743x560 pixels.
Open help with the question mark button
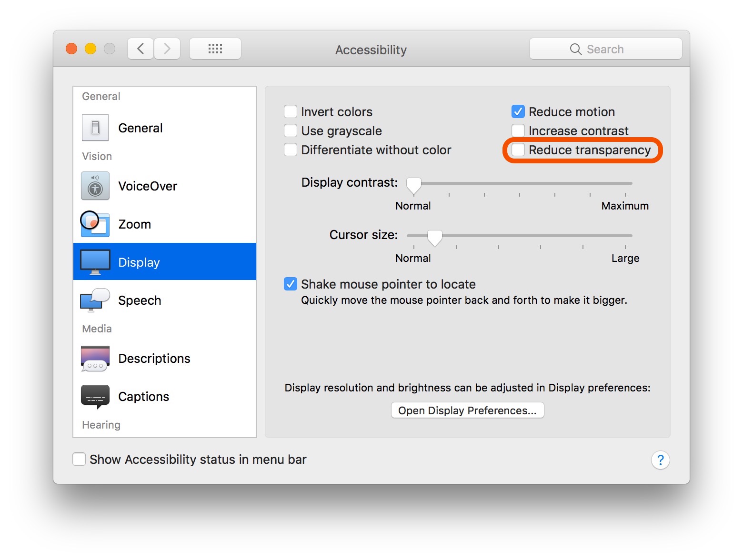click(x=661, y=460)
